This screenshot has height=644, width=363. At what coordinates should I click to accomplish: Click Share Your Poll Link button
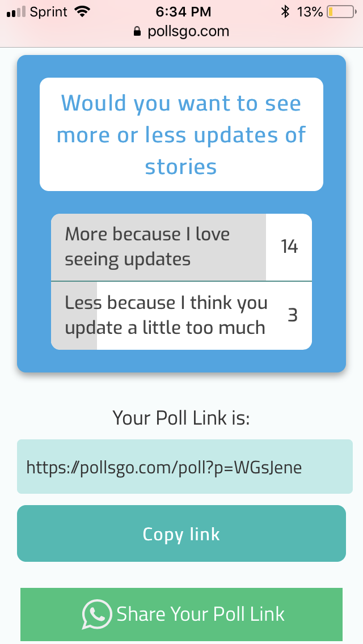coord(181,615)
